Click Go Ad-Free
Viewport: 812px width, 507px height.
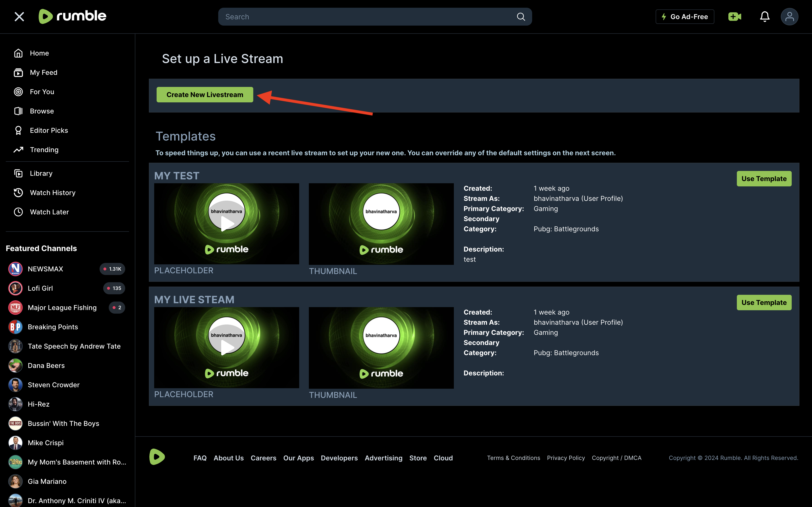[x=684, y=16]
